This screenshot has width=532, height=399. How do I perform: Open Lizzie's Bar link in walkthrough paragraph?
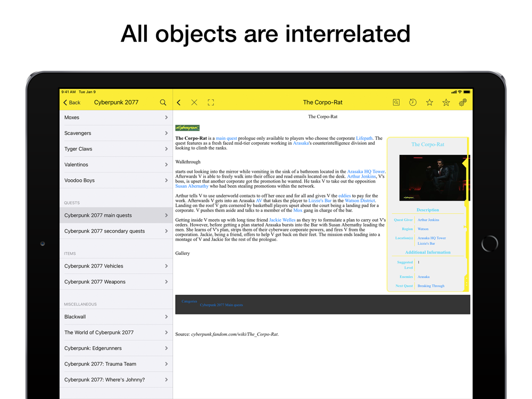click(320, 201)
